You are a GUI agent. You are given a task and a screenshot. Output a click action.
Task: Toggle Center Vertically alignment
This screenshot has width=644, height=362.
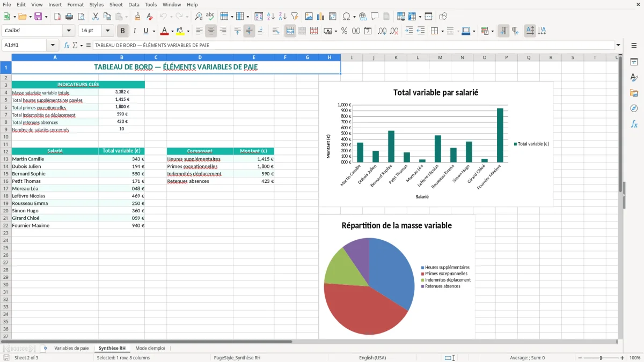click(x=249, y=31)
